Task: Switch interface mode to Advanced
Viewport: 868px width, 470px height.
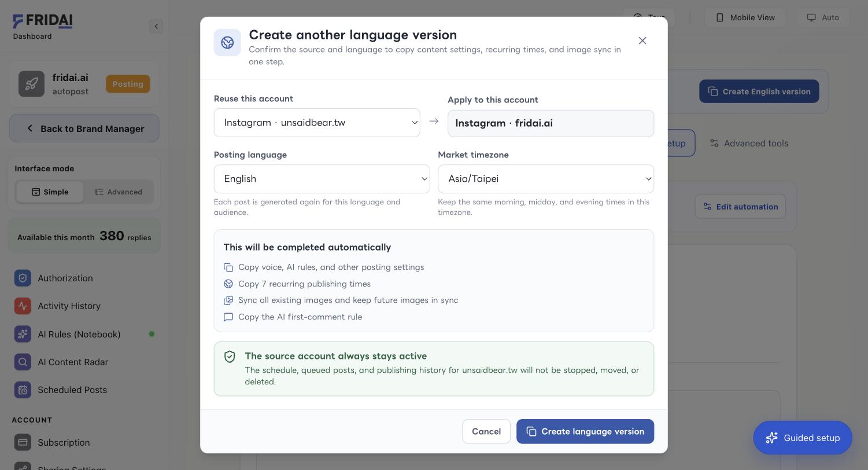Action: point(119,192)
